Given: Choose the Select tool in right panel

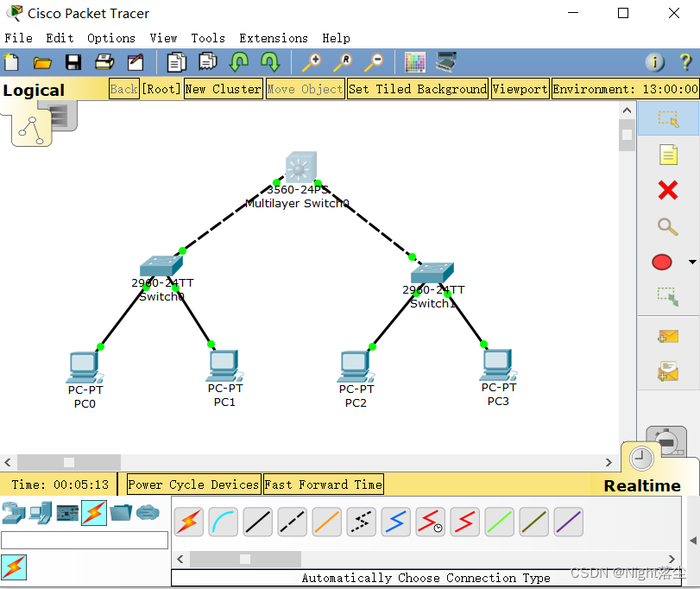Looking at the screenshot, I should 668,119.
